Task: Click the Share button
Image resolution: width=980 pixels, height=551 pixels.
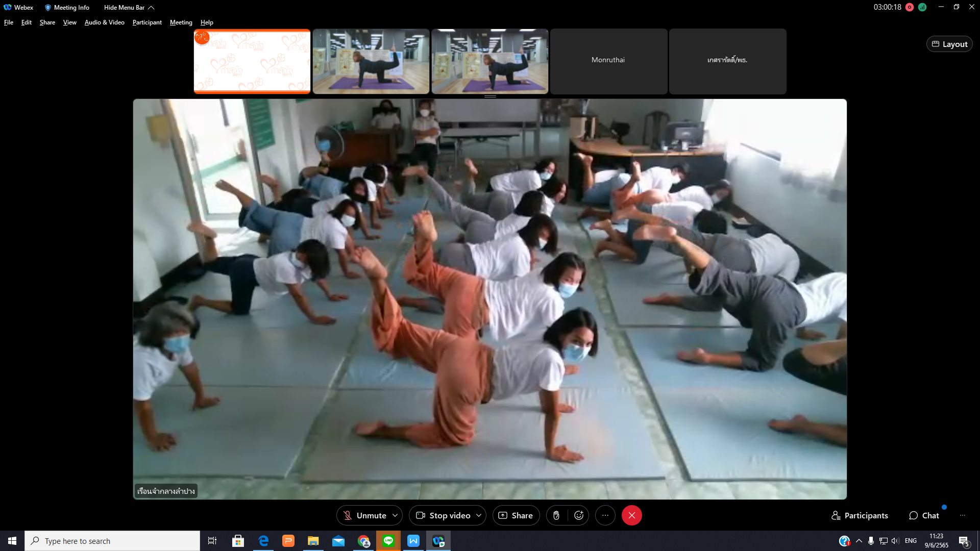Action: (x=516, y=515)
